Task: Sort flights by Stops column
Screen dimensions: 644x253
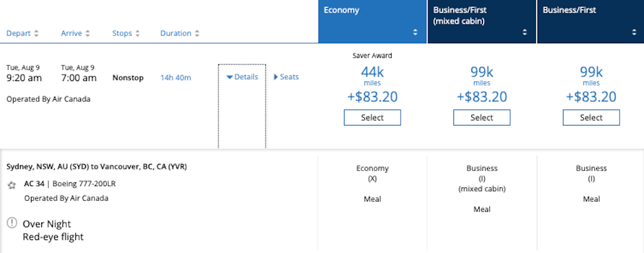Action: pyautogui.click(x=126, y=33)
